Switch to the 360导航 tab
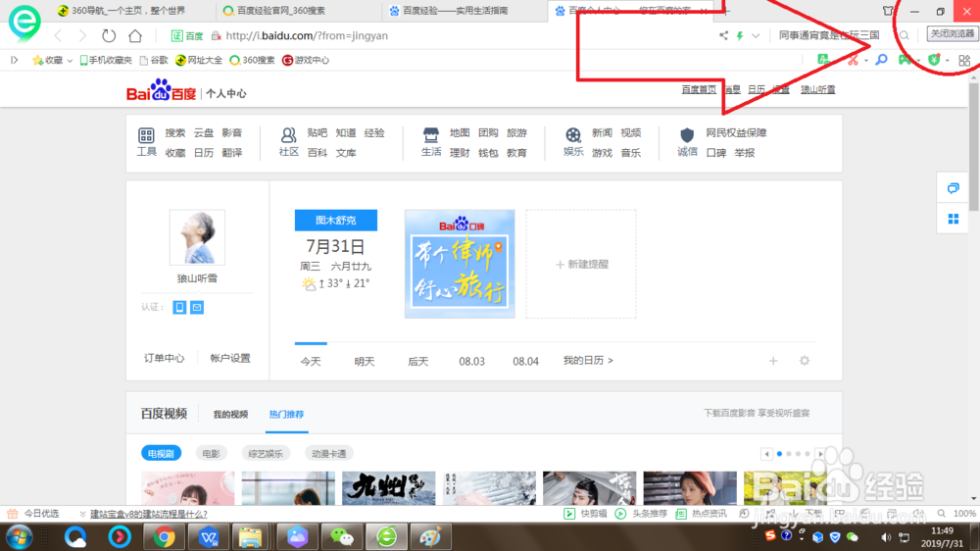The height and width of the screenshot is (551, 980). coord(122,11)
